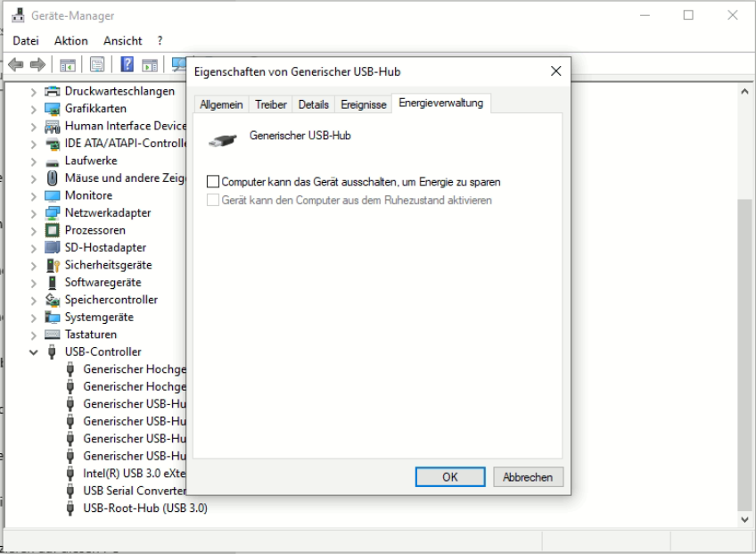
Task: Click the Laufwerke drive icon
Action: click(x=52, y=161)
